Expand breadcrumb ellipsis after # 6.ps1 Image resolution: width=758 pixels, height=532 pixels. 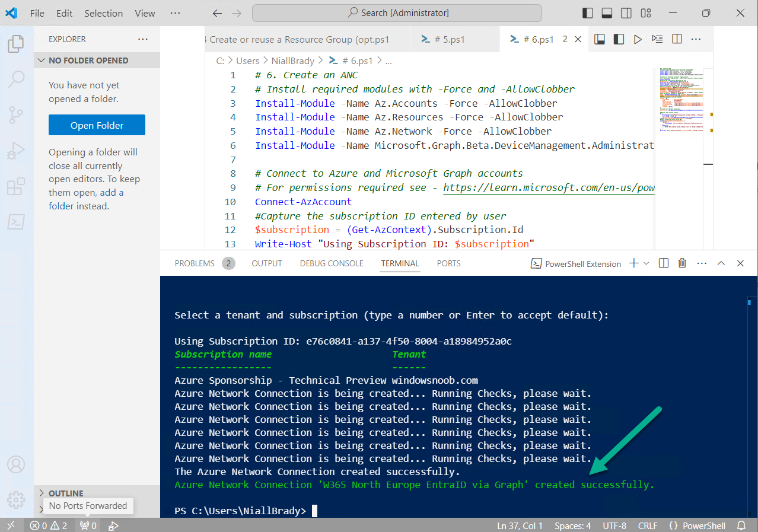point(388,60)
